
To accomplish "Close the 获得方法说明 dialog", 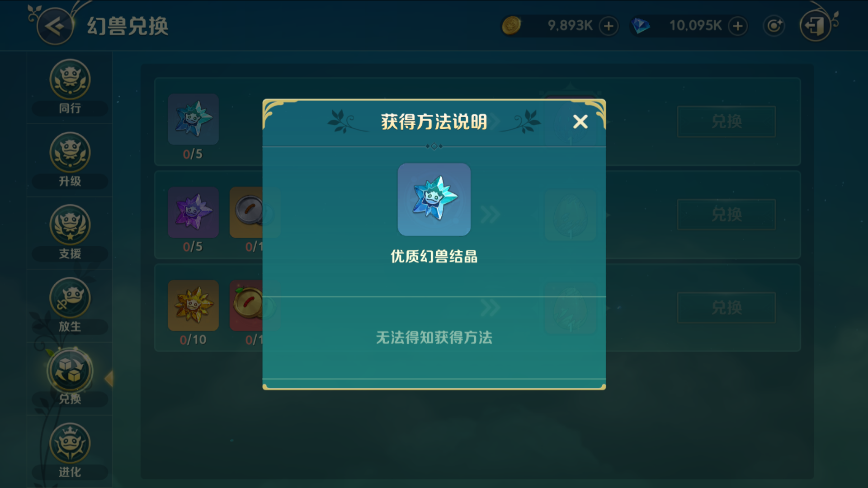I will click(580, 122).
